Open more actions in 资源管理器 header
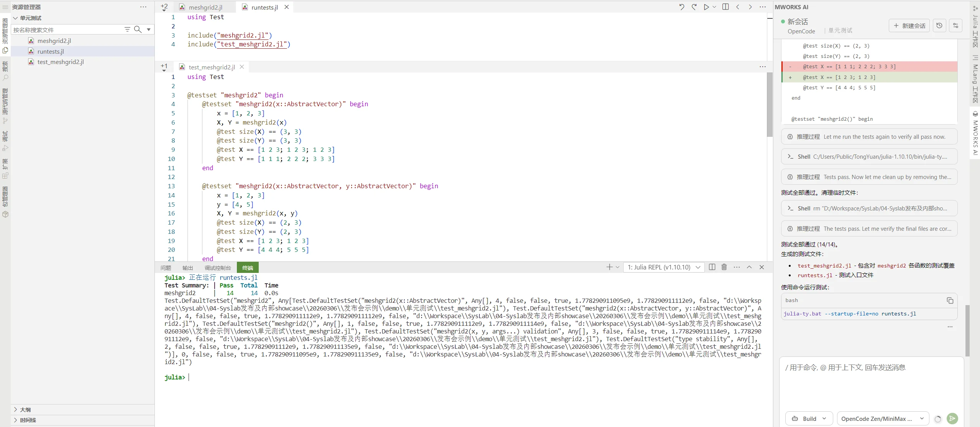980x427 pixels. point(143,7)
